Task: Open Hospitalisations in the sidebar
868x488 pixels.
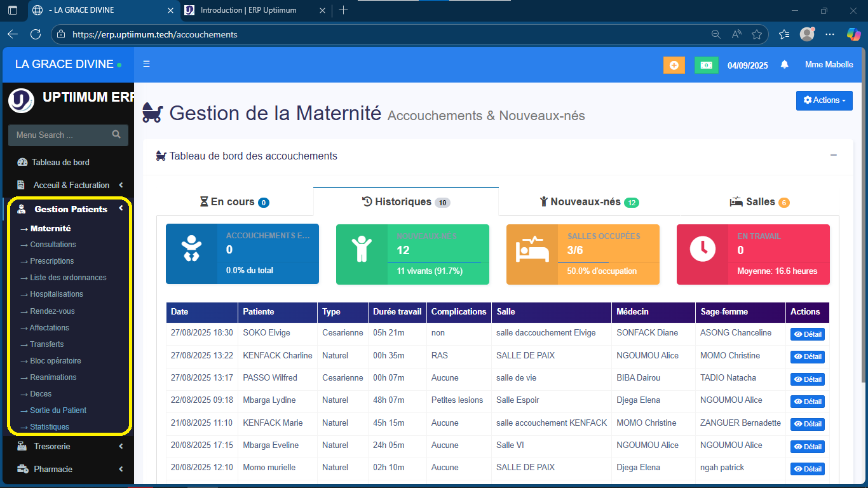Action: point(57,294)
